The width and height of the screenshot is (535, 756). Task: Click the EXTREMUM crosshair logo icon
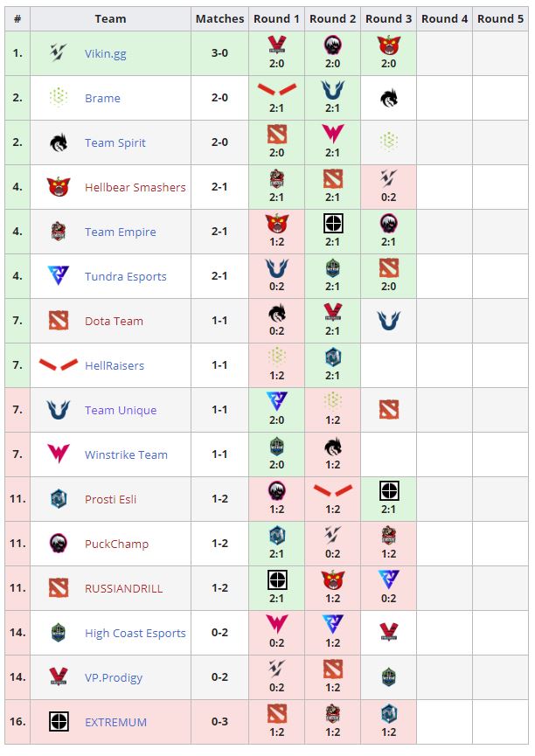[59, 722]
